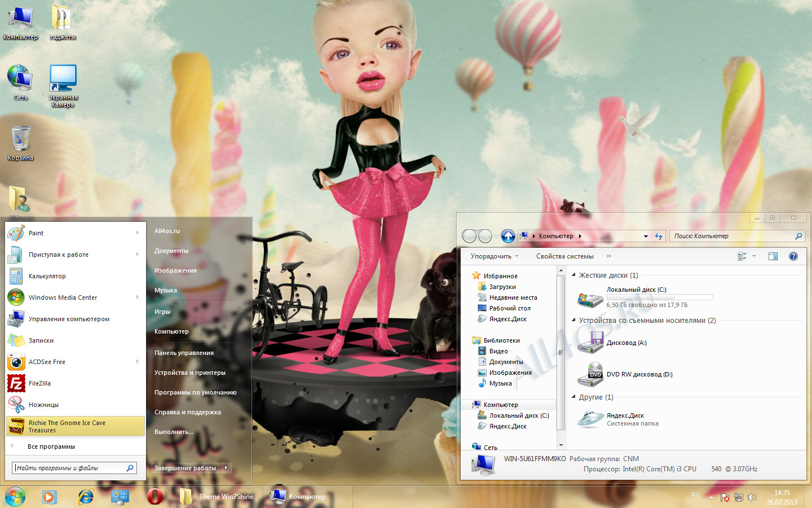Click the Яндекс.Диск flying saucer icon
Screen dimensions: 812x508
click(x=591, y=419)
